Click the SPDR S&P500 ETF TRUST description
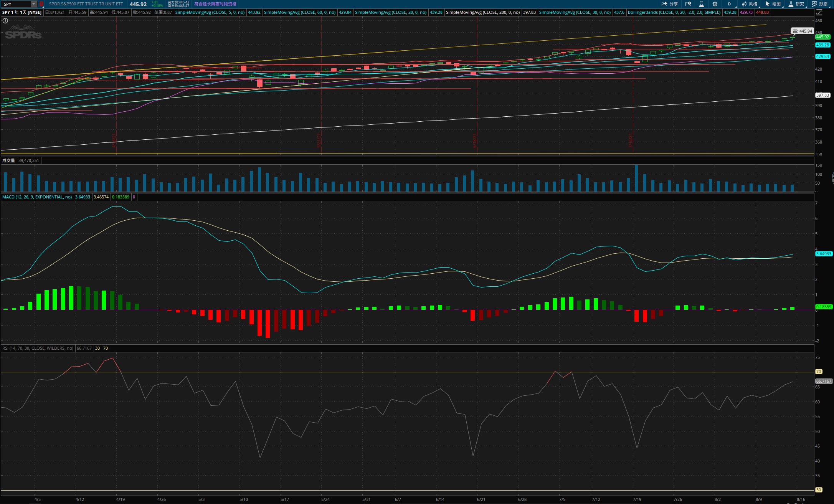Image resolution: width=834 pixels, height=504 pixels. tap(86, 4)
